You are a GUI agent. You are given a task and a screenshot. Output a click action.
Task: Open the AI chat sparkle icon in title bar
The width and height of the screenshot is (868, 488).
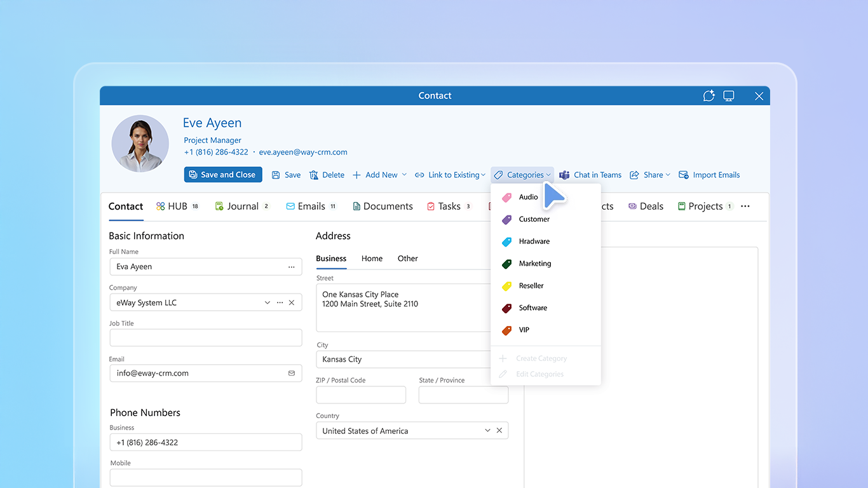click(709, 96)
